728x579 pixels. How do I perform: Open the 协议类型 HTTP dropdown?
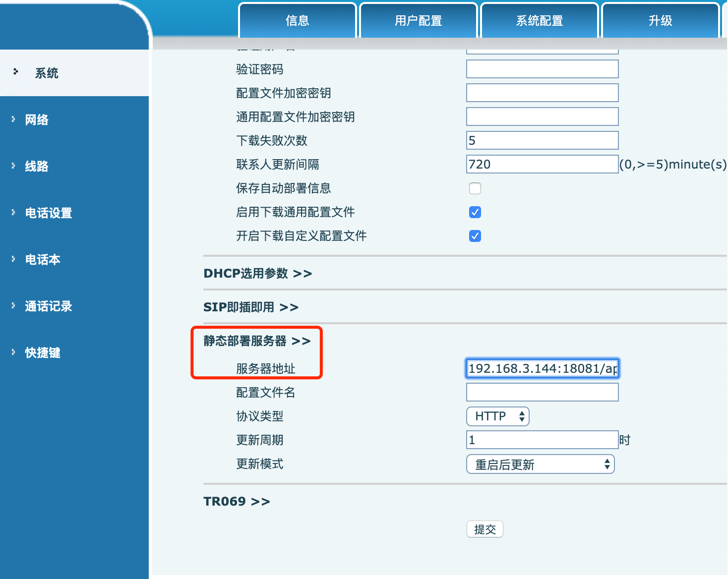click(498, 416)
